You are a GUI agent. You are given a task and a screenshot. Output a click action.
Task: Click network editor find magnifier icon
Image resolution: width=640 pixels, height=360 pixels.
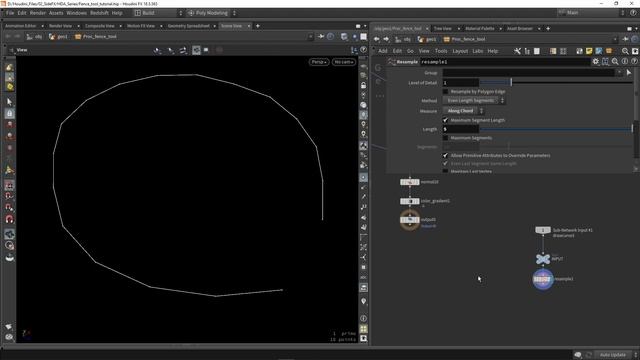click(x=625, y=51)
